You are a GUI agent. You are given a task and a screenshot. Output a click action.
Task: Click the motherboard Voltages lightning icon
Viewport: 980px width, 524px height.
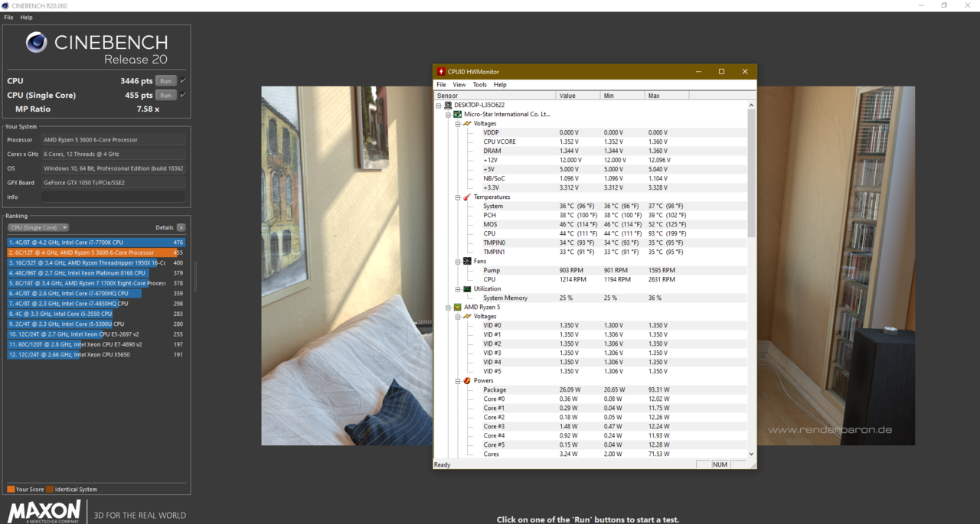coord(467,123)
